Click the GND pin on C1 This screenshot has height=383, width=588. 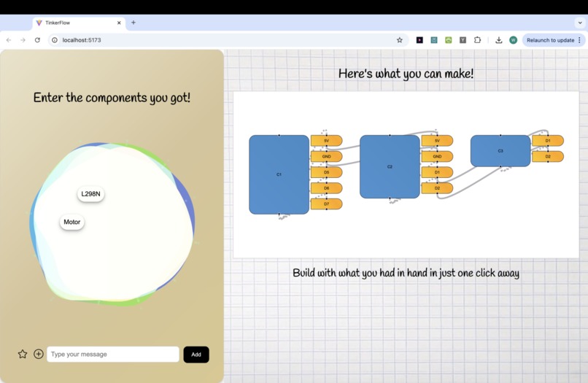click(x=327, y=156)
